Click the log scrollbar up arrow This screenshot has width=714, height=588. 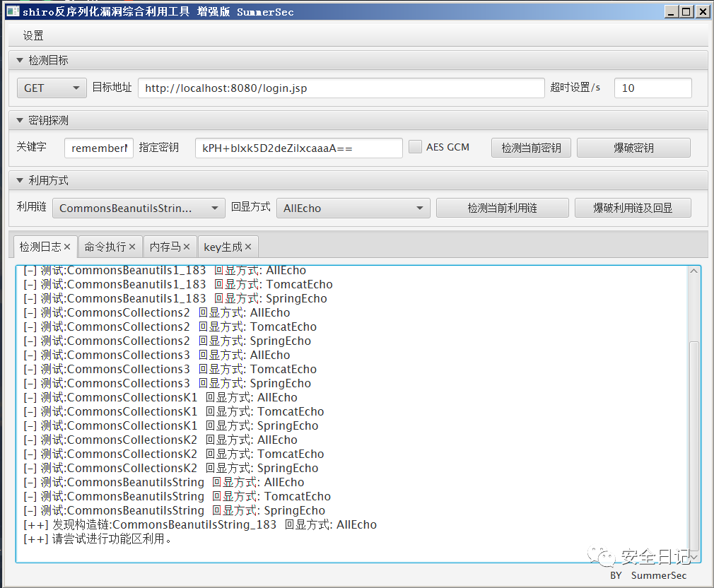[693, 271]
